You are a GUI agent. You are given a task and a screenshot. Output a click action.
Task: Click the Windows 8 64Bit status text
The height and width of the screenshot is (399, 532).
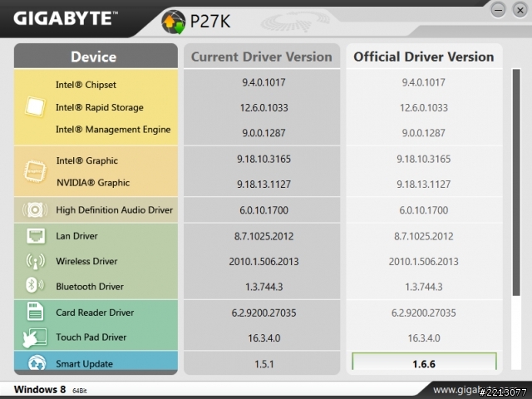[50, 390]
